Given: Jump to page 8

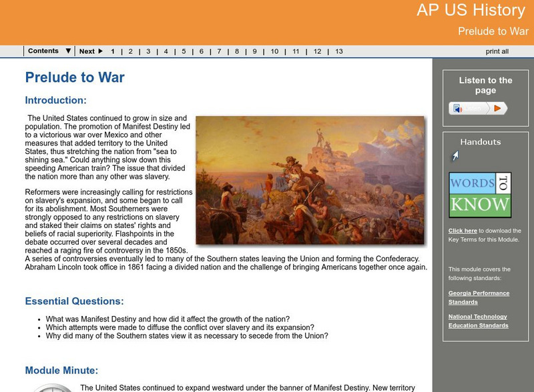Looking at the screenshot, I should pos(237,51).
